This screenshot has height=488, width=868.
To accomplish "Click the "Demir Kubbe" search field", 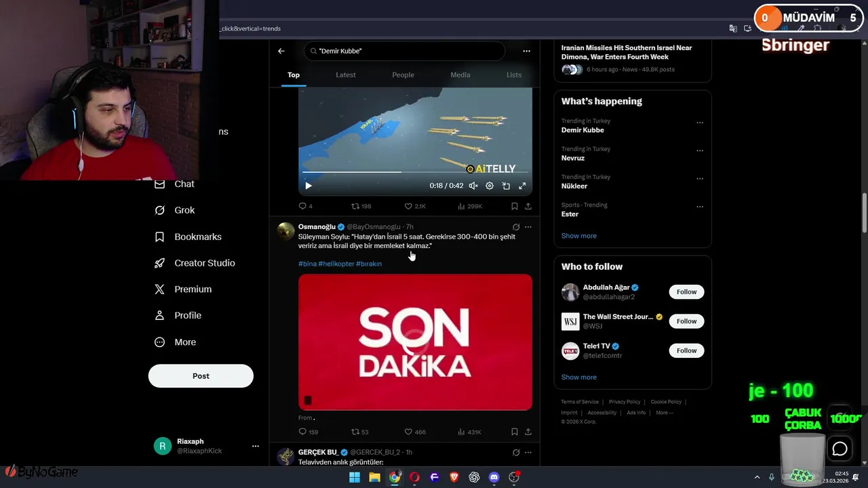I will tap(404, 51).
